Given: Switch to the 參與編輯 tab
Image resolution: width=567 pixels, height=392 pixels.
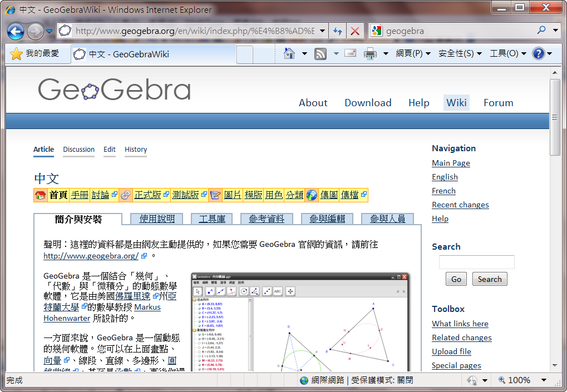Looking at the screenshot, I should click(327, 219).
